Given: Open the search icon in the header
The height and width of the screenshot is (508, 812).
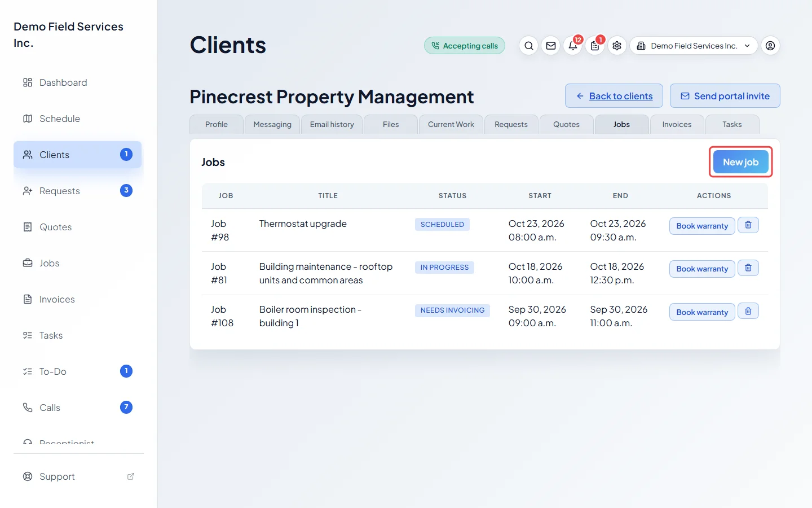Looking at the screenshot, I should (x=529, y=46).
